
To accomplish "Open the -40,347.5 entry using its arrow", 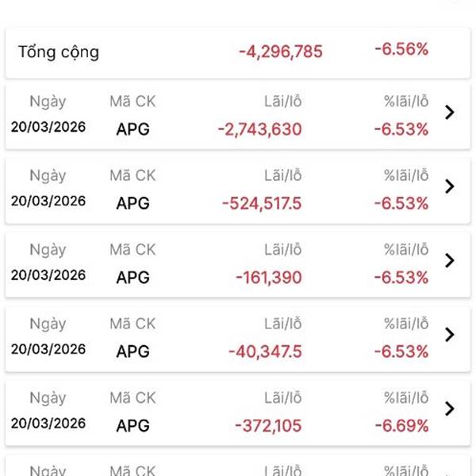I will coord(450,334).
